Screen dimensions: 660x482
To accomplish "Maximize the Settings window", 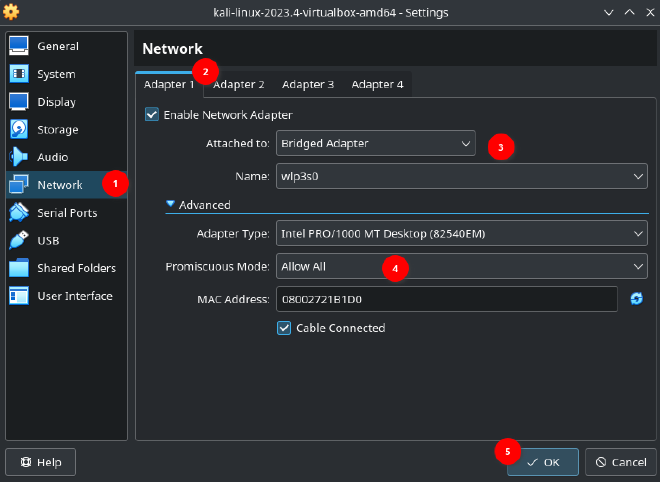I will [x=629, y=12].
